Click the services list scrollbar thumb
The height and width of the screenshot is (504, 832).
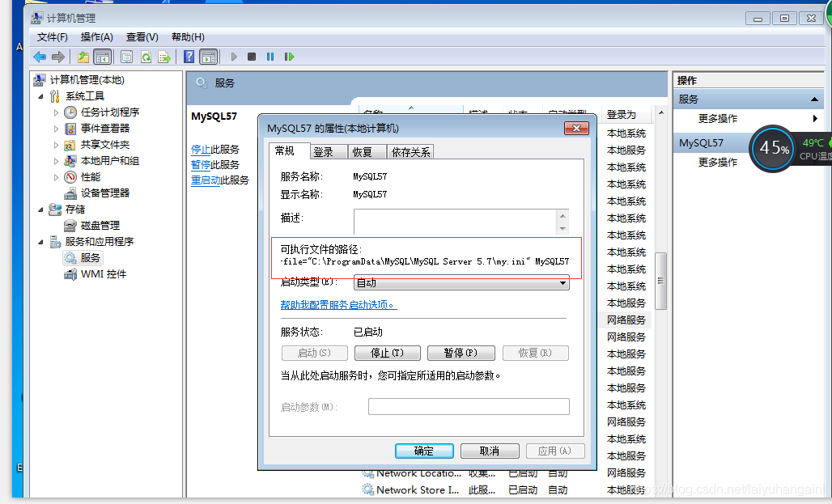point(660,282)
